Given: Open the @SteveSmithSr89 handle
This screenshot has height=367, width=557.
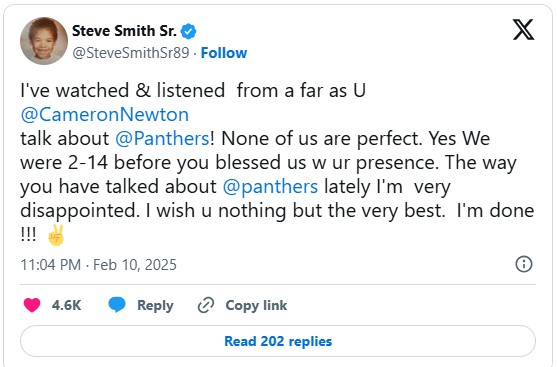Looking at the screenshot, I should pyautogui.click(x=131, y=53).
